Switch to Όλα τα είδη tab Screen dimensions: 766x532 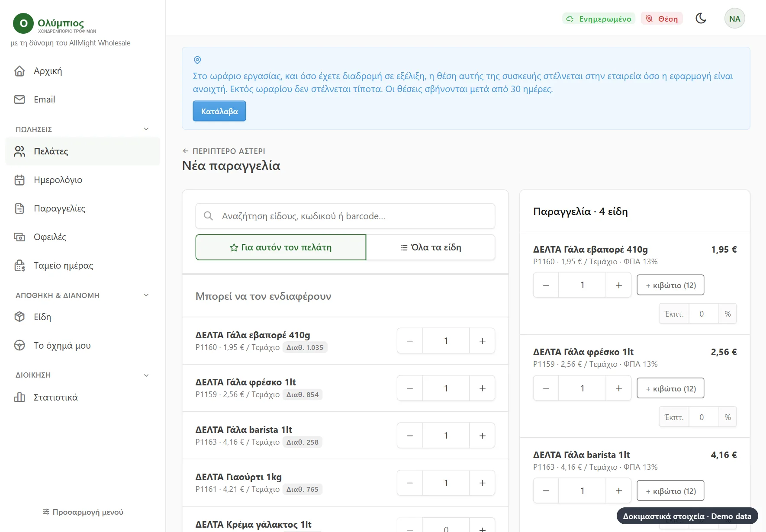[x=431, y=247]
